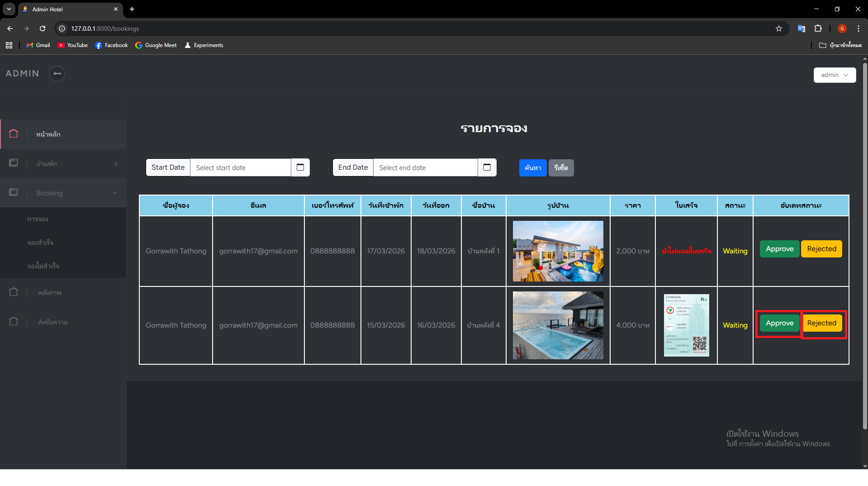Approve the booking for บ้านหลังที่ 1
Image resolution: width=868 pixels, height=486 pixels.
(x=779, y=249)
